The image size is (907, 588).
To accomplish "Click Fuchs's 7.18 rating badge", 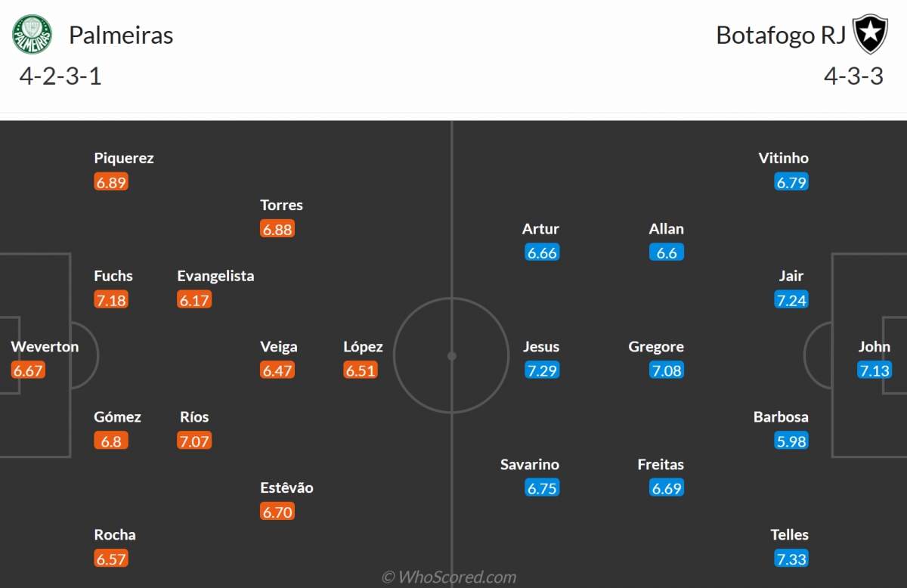I will tap(111, 300).
